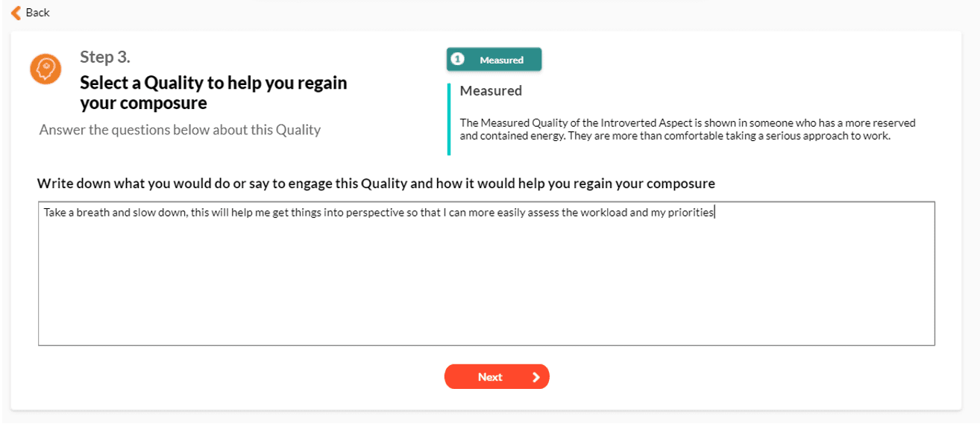Click the "Write down what you would do" prompt
Viewport: 980px width, 424px height.
tap(376, 184)
